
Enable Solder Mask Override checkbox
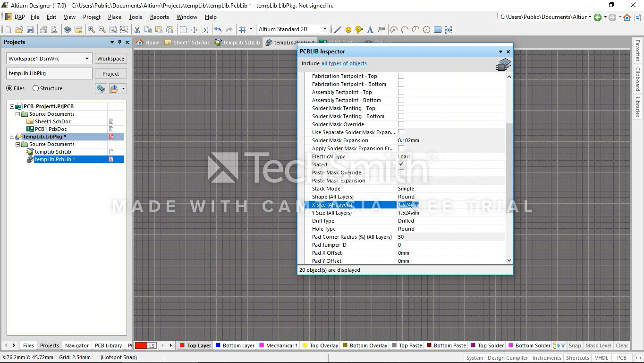(x=401, y=124)
